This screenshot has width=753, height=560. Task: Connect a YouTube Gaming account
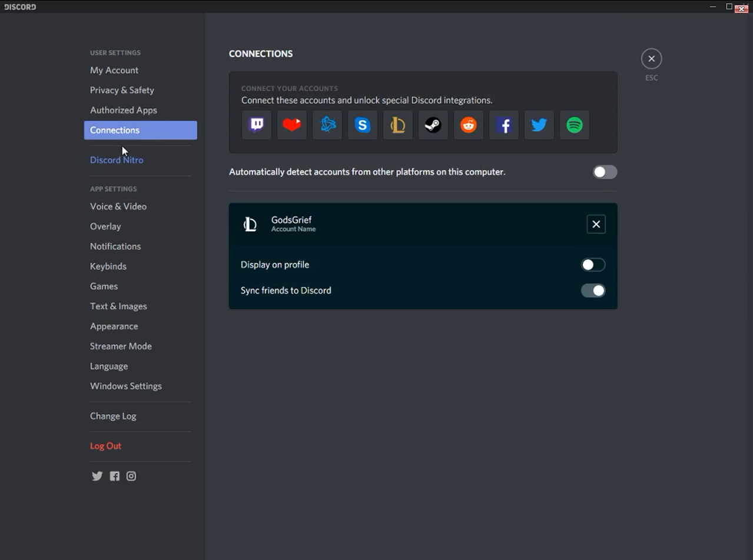click(291, 125)
